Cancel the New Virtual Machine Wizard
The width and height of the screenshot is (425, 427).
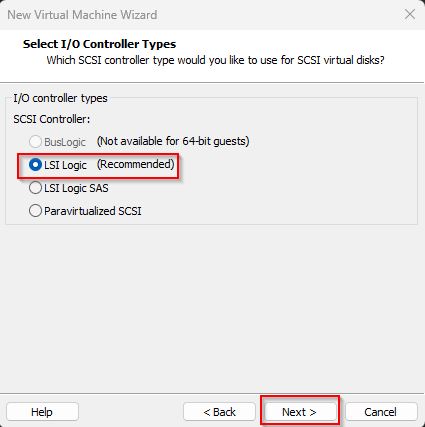click(x=381, y=412)
